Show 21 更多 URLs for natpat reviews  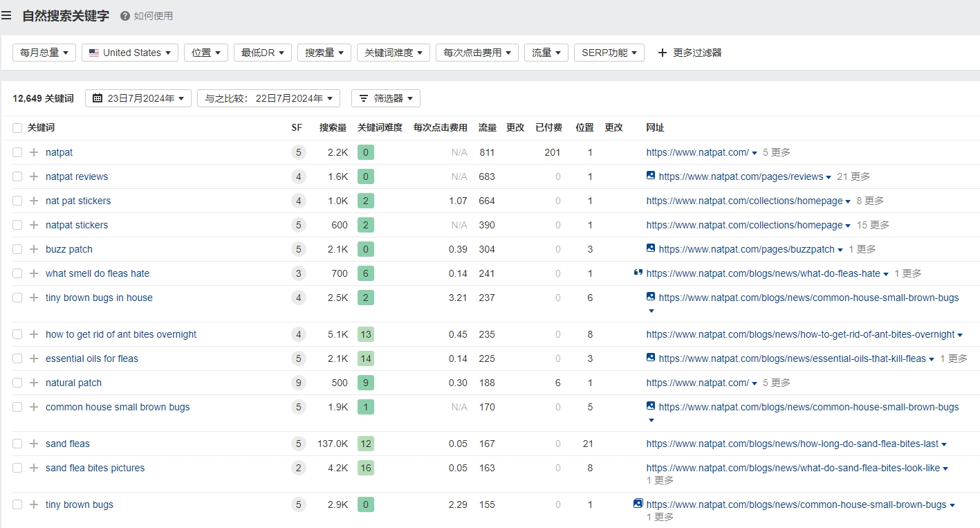[x=853, y=176]
